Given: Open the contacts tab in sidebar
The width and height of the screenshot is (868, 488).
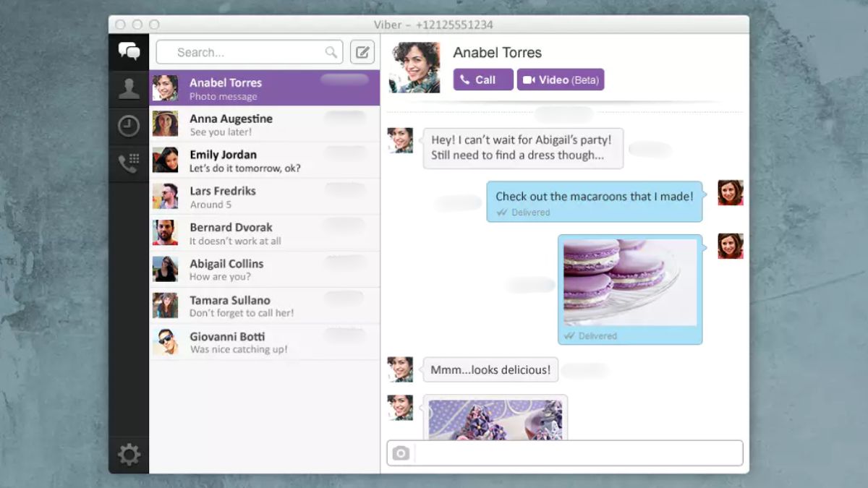Looking at the screenshot, I should click(x=129, y=88).
